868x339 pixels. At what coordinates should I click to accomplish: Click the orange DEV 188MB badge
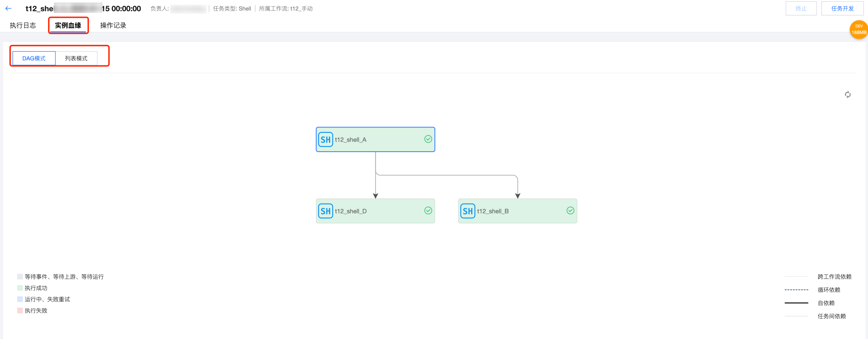858,30
